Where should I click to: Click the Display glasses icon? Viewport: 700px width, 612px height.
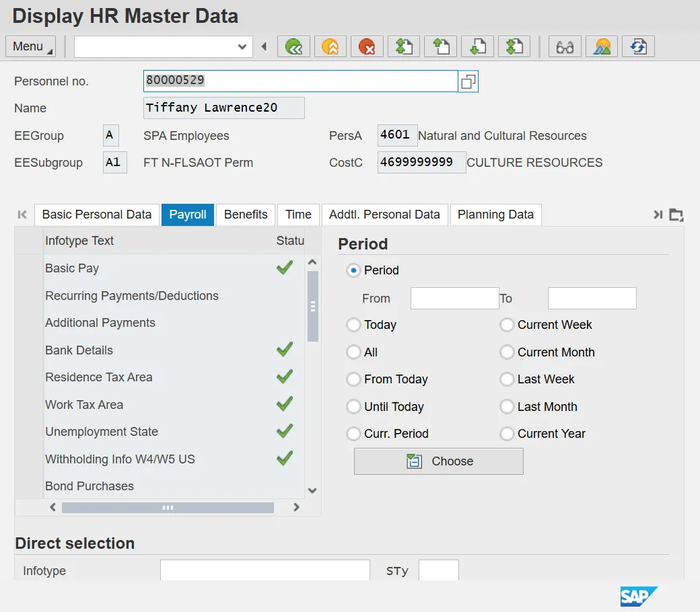point(565,46)
